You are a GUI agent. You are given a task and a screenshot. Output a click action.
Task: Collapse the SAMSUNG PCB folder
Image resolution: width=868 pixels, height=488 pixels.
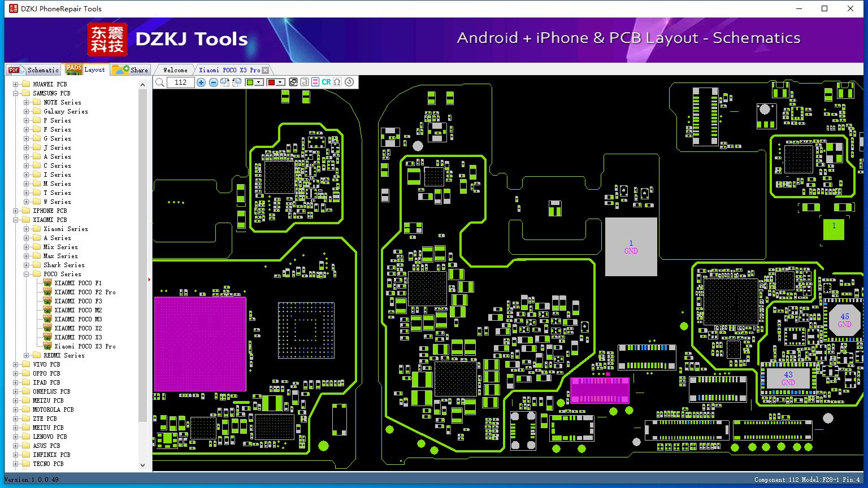16,93
